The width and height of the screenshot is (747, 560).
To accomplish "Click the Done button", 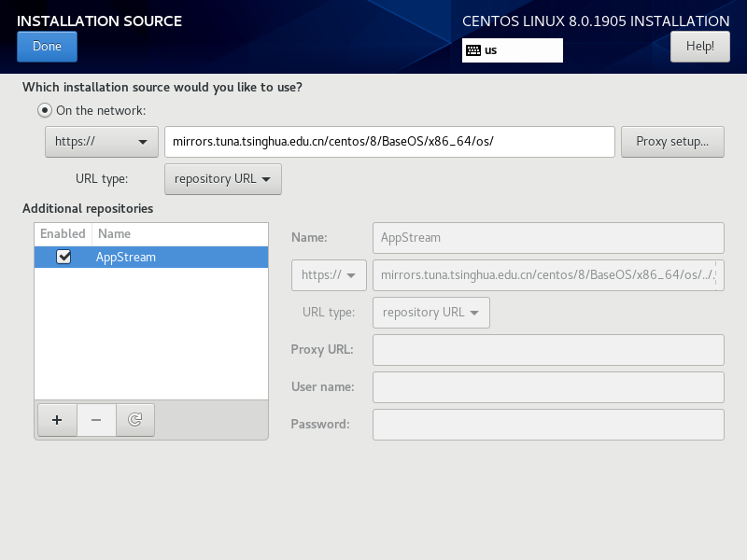I will [48, 47].
